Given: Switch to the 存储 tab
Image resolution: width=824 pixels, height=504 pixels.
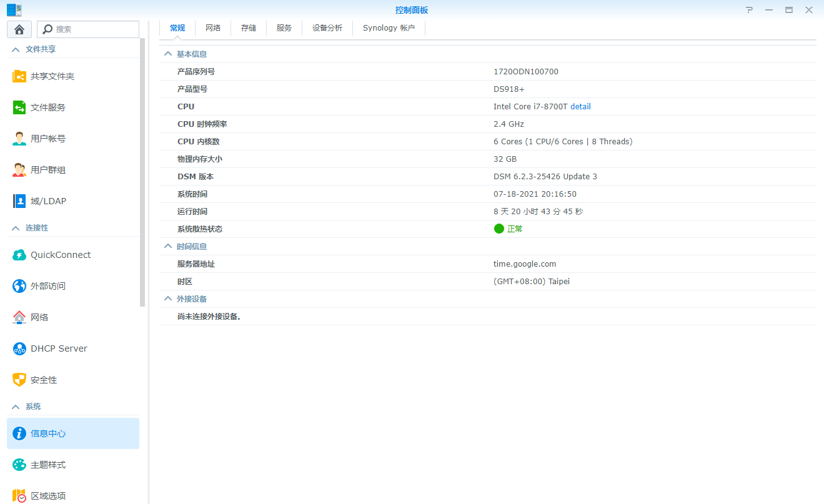Looking at the screenshot, I should (249, 28).
